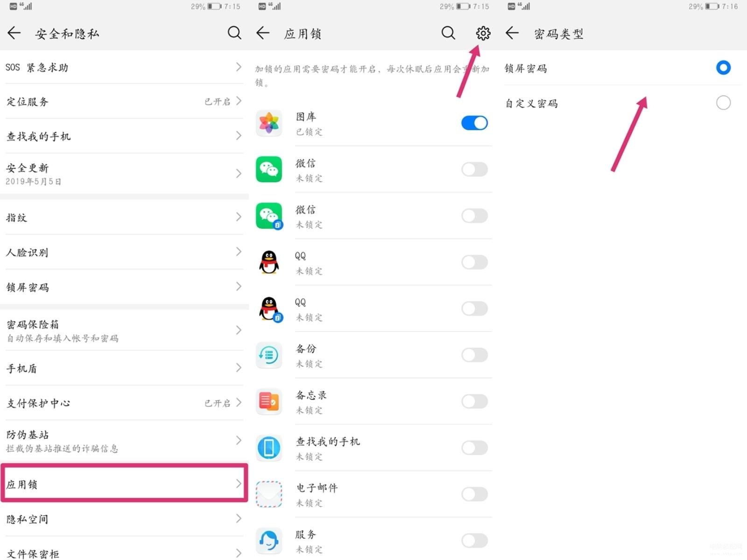Disable app lock for 图库
This screenshot has width=747, height=560.
[474, 123]
